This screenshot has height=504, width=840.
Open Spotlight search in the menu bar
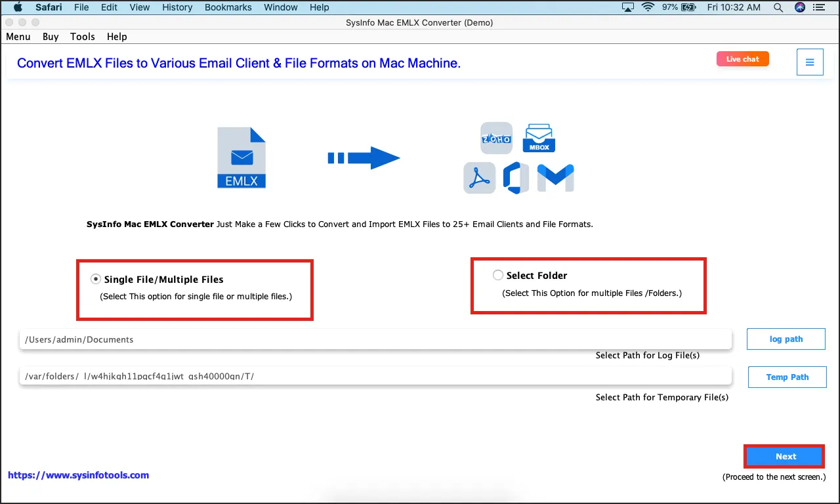[x=778, y=7]
